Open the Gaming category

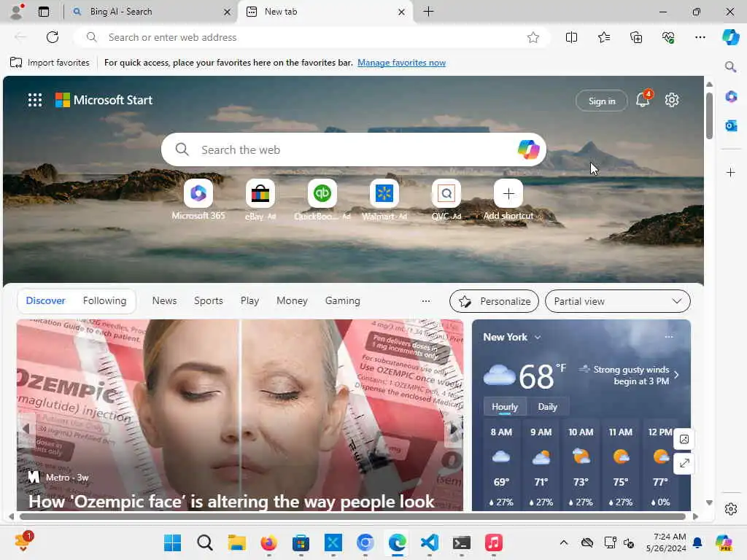click(x=343, y=300)
